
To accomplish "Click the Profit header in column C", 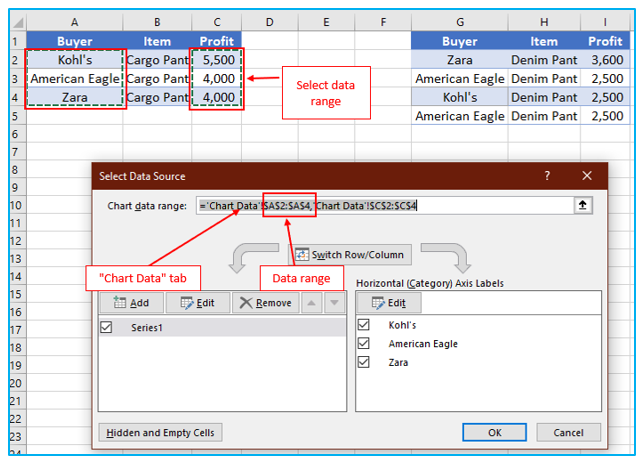I will coord(217,41).
